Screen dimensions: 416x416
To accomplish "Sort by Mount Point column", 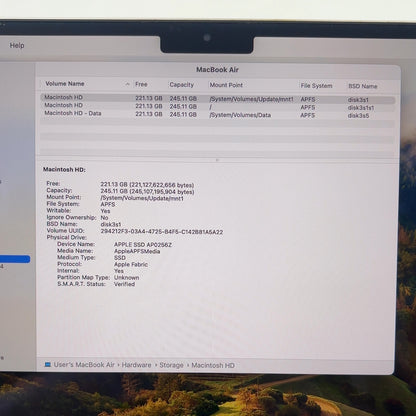I will click(x=226, y=85).
